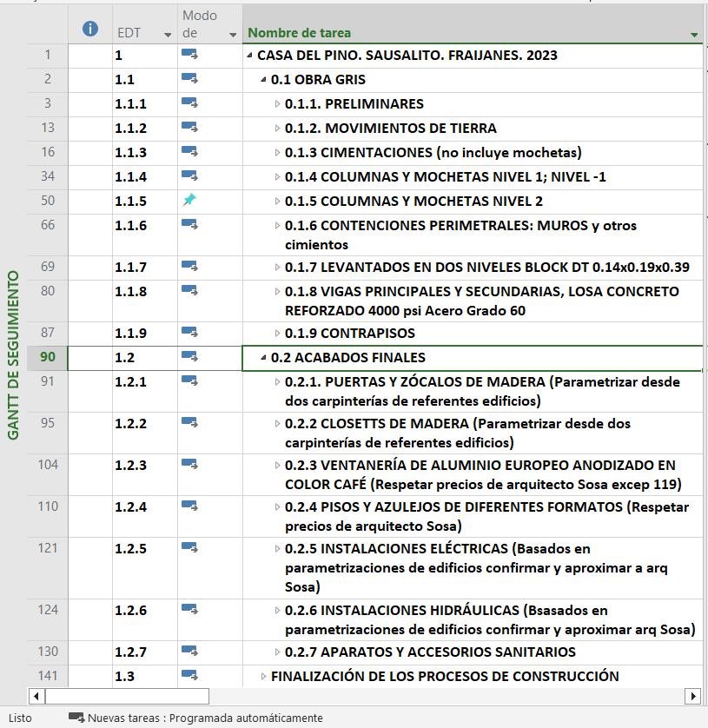Click task mode icon in top row 1
This screenshot has height=728, width=708.
point(189,55)
